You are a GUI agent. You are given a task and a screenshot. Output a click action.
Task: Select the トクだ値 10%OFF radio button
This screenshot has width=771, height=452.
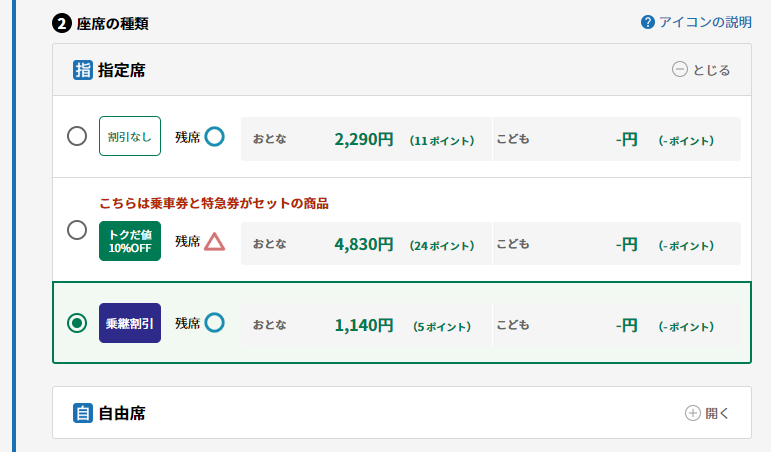77,230
